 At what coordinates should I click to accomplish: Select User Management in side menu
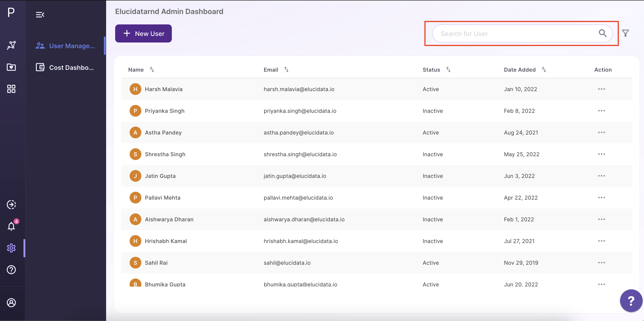click(65, 46)
